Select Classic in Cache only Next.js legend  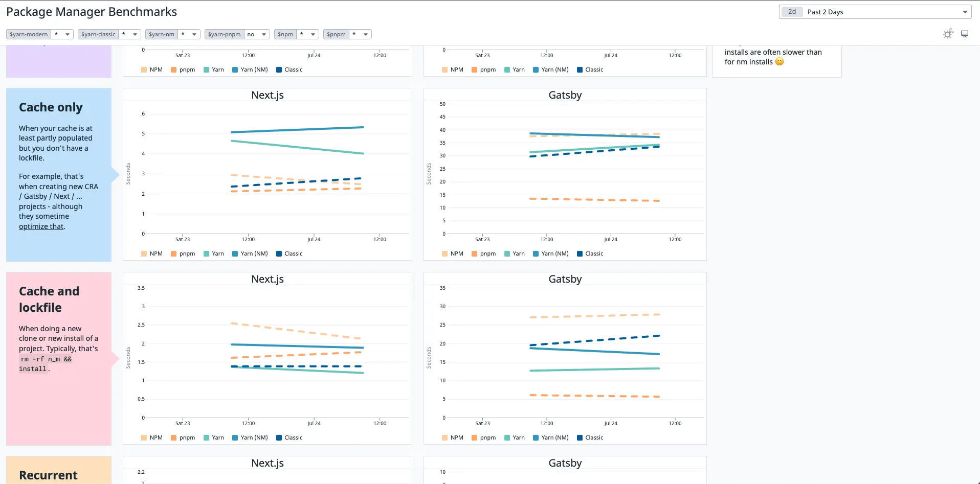click(289, 253)
